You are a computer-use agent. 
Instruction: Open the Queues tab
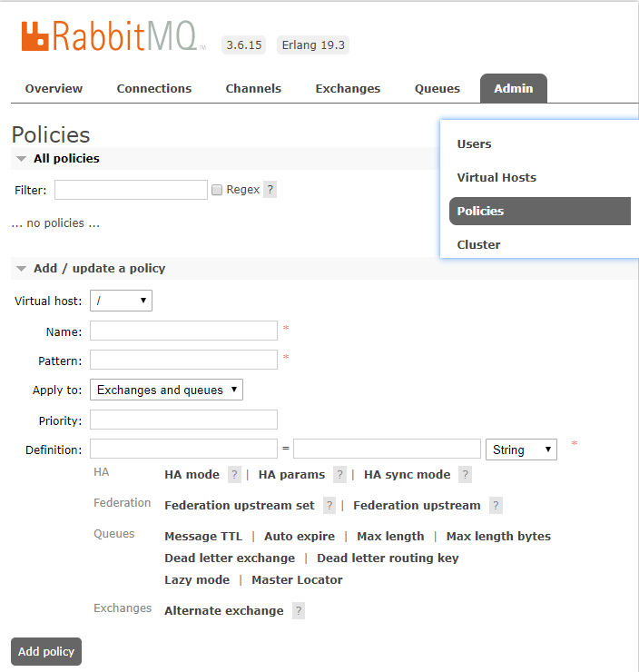(437, 89)
